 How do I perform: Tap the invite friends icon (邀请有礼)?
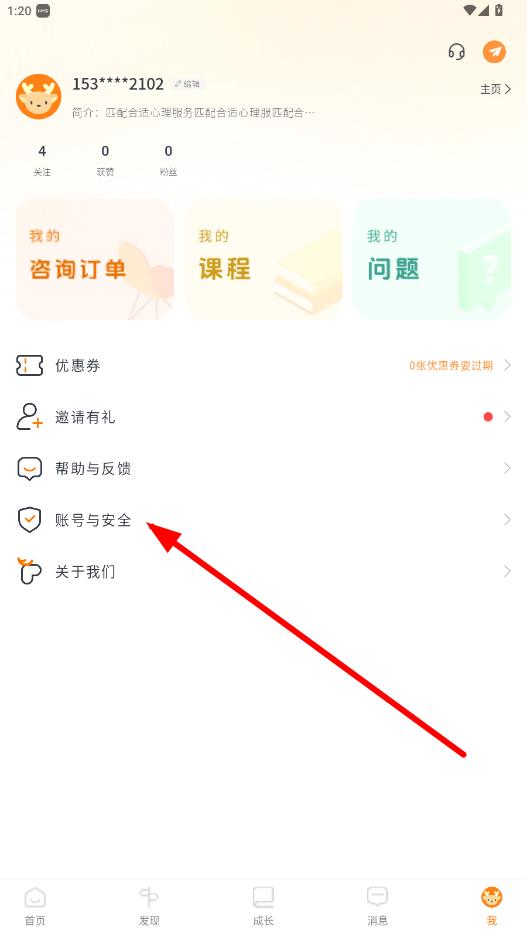29,417
